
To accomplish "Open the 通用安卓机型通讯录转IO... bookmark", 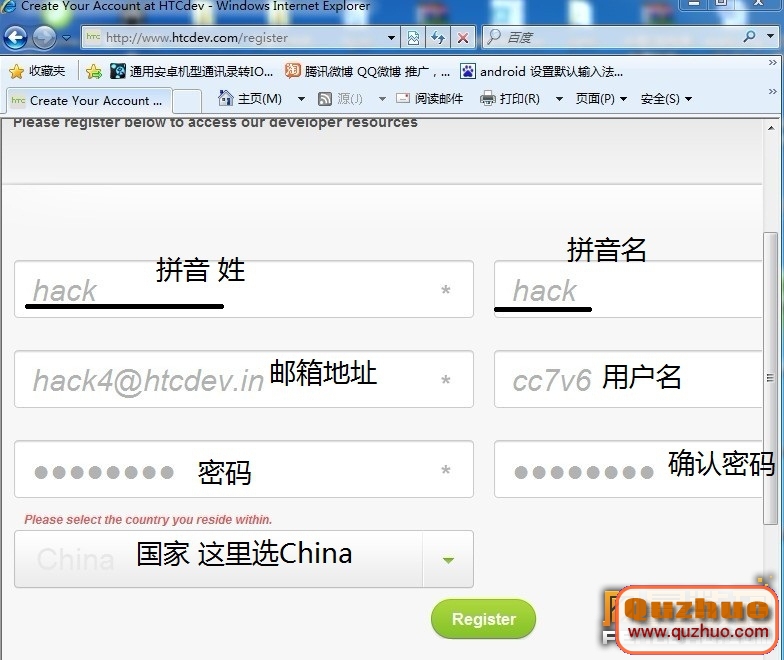I will [x=192, y=72].
